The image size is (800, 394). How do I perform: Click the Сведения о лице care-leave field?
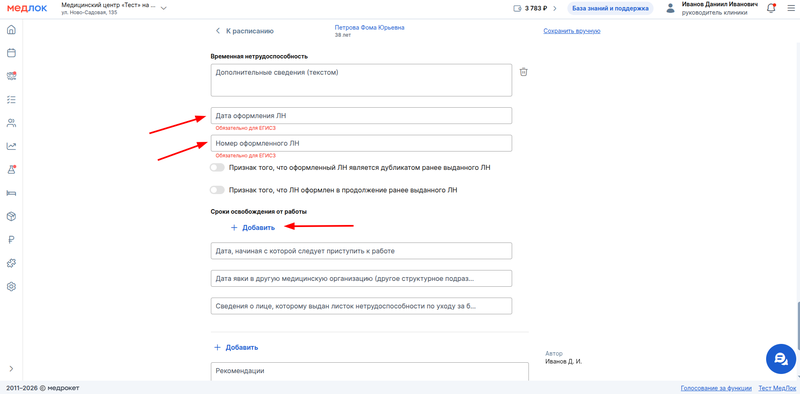361,306
